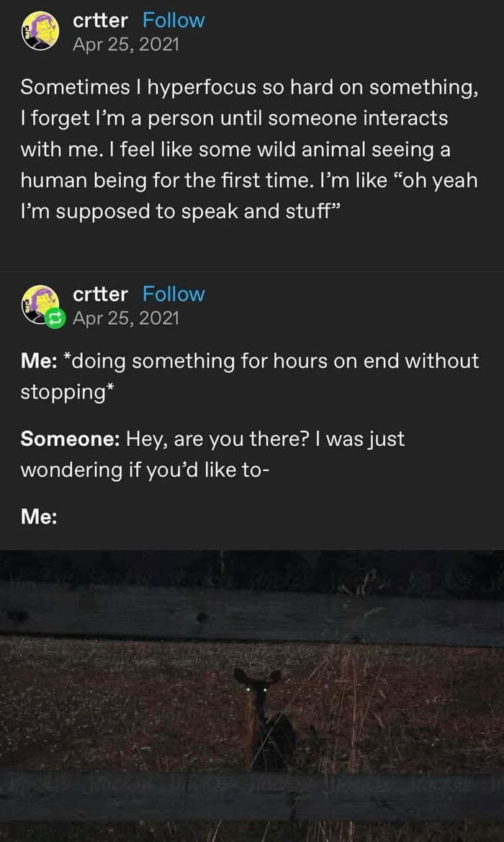504x842 pixels.
Task: Click crtter's avatar on the top post
Action: 40,31
